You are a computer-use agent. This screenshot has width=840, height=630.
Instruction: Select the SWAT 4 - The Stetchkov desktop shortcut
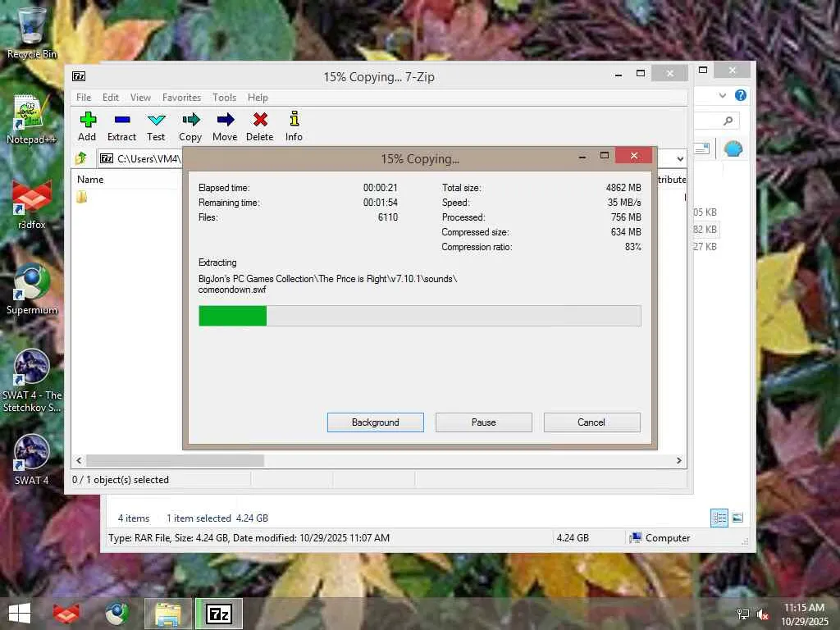[31, 381]
